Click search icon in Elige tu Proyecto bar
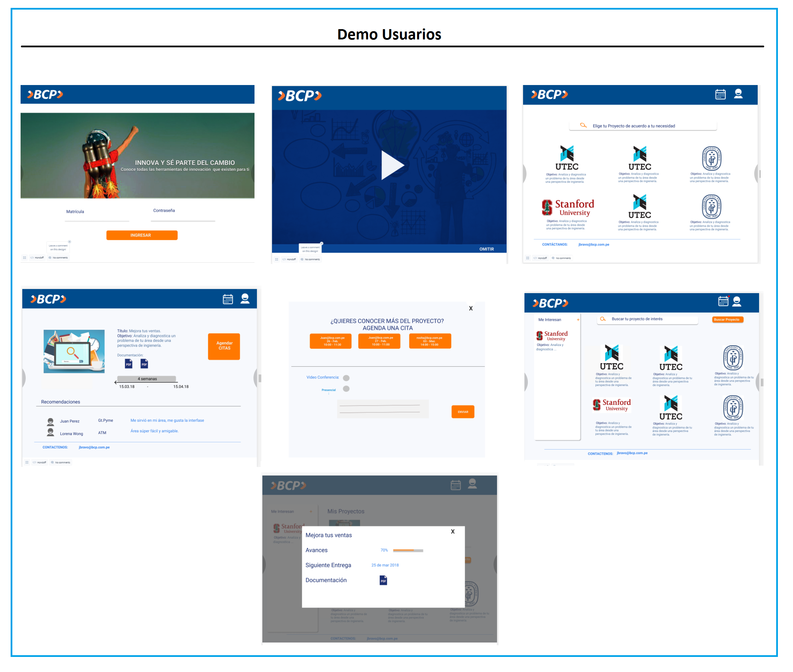The height and width of the screenshot is (672, 793). [583, 125]
